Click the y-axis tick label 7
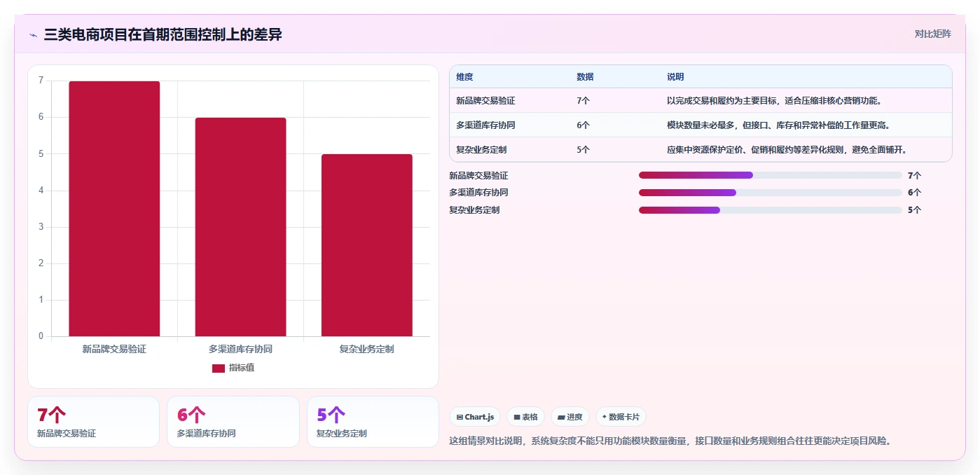The height and width of the screenshot is (475, 980). point(41,81)
